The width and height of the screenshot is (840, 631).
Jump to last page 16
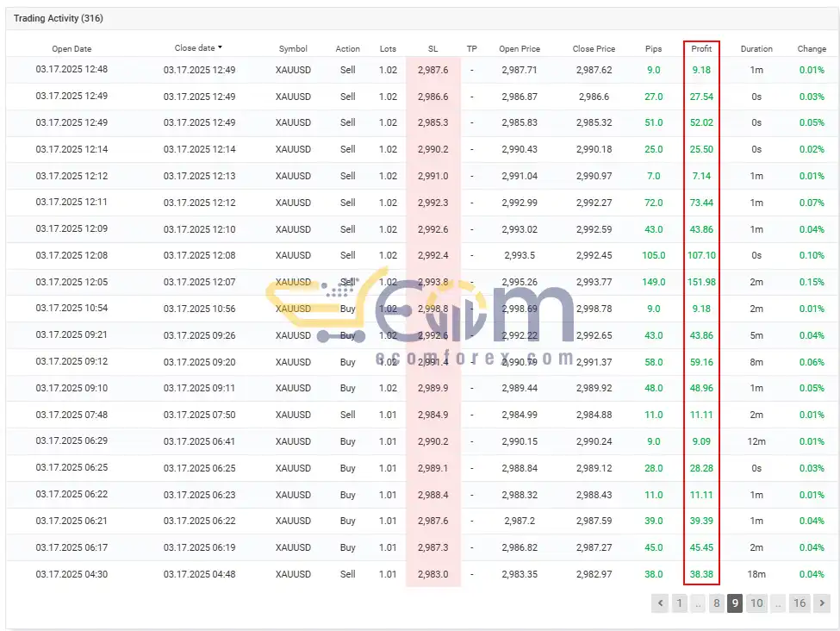[800, 603]
